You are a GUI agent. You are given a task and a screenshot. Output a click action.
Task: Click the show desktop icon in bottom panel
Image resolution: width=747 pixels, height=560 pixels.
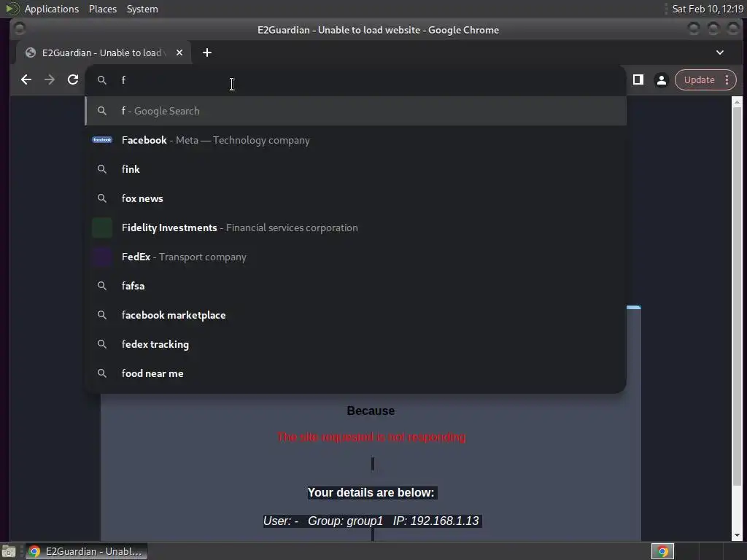[9, 551]
